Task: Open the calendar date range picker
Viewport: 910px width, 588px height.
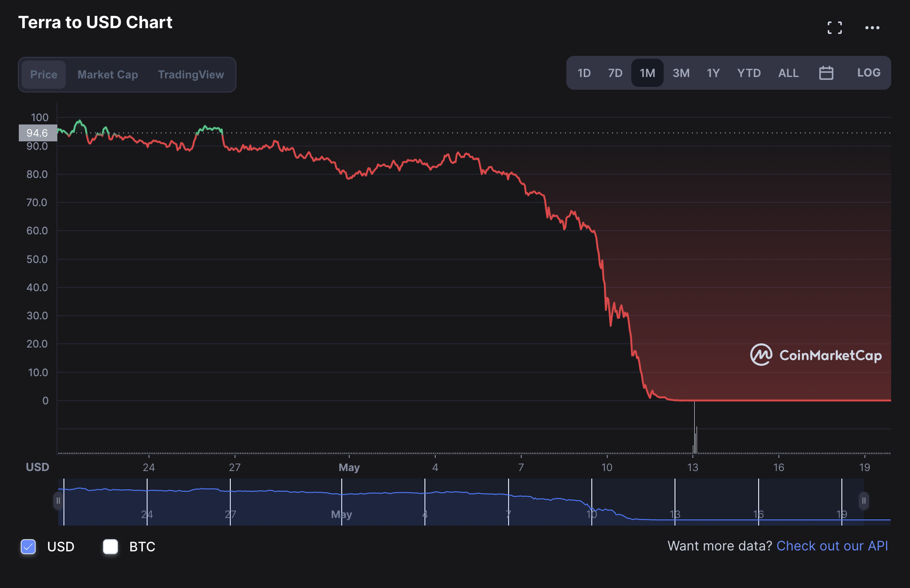Action: click(826, 73)
